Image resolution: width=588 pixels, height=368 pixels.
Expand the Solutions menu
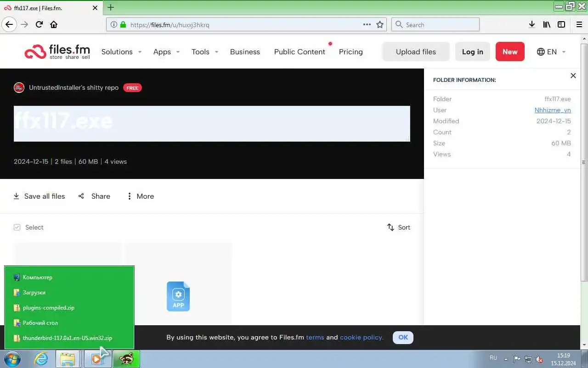click(121, 52)
